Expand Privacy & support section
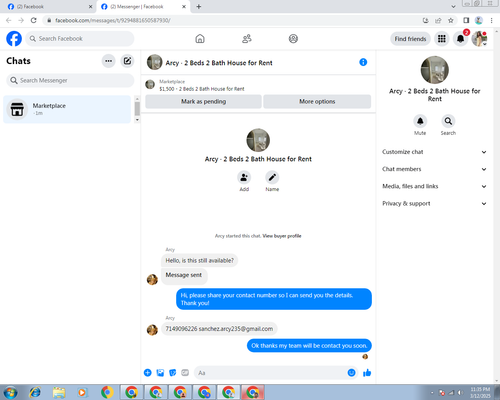This screenshot has height=400, width=500. (x=434, y=204)
